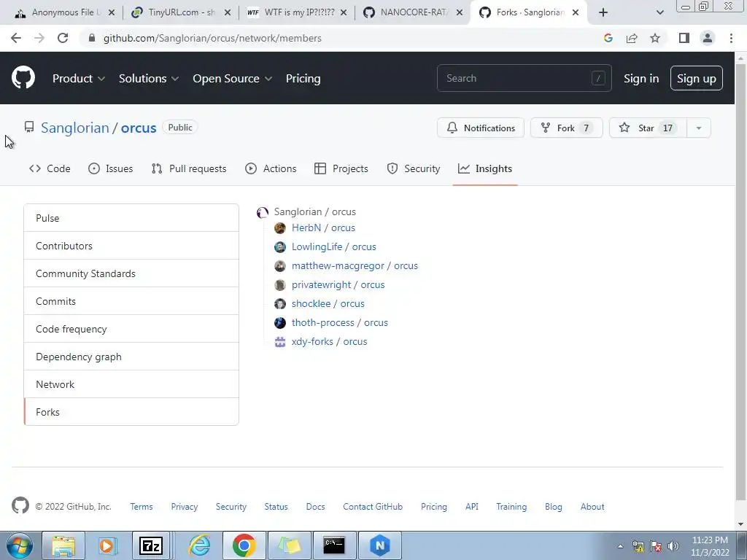Select Contributors in sidebar
This screenshot has height=560, width=747.
coord(131,246)
